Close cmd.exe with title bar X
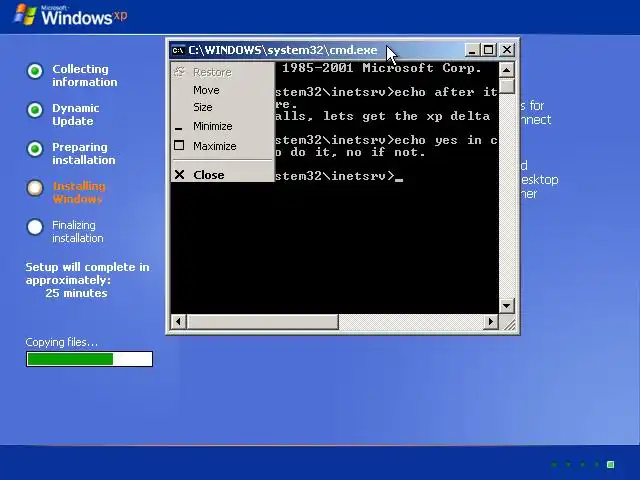640x480 pixels. coord(507,50)
